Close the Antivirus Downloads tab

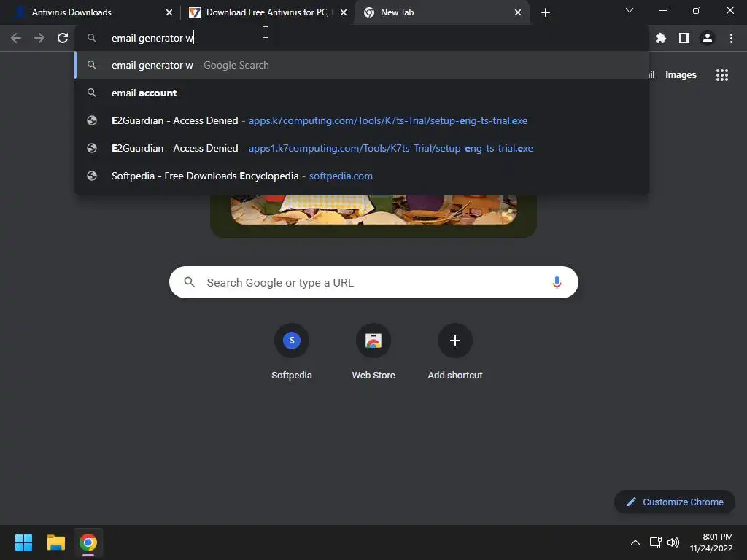click(x=169, y=12)
